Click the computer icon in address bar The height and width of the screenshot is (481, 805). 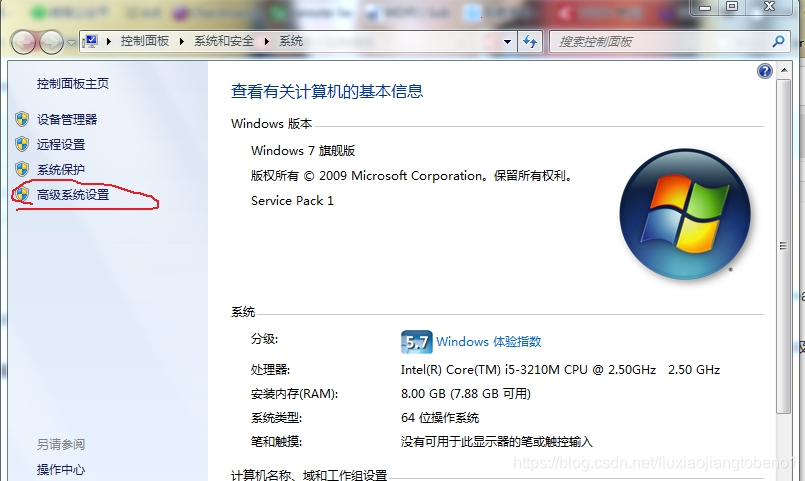click(91, 41)
